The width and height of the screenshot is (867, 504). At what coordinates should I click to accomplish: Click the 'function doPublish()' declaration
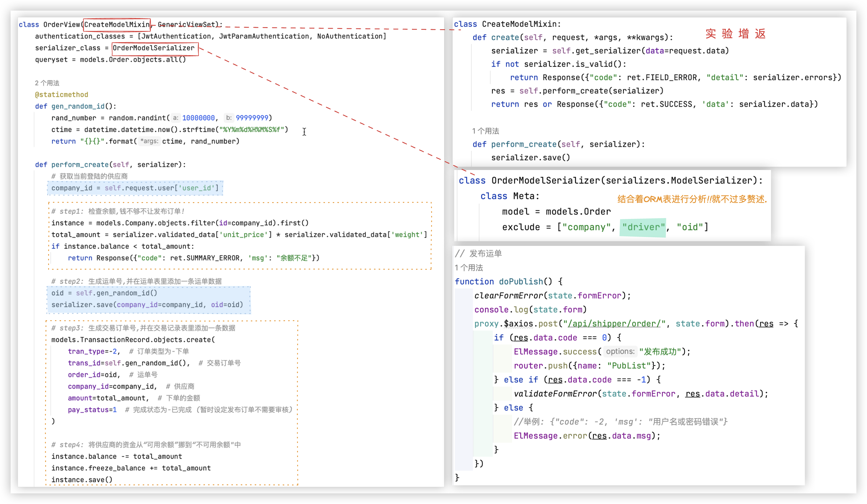coord(503,282)
